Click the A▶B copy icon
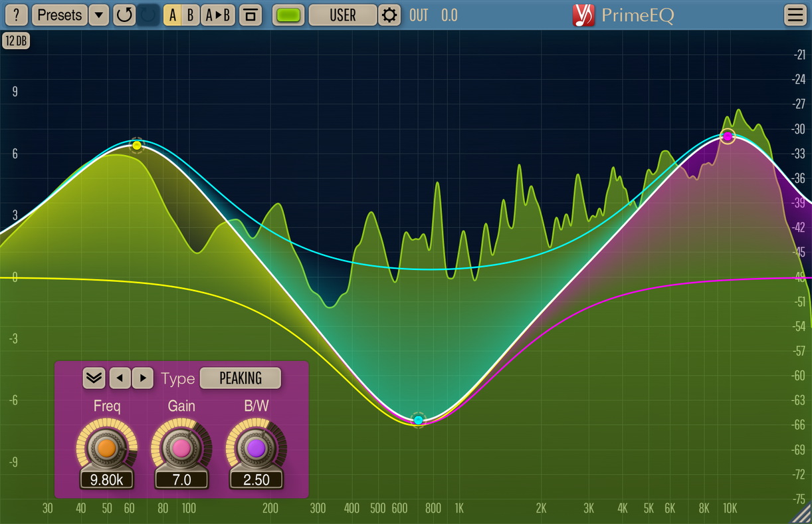 pos(217,15)
